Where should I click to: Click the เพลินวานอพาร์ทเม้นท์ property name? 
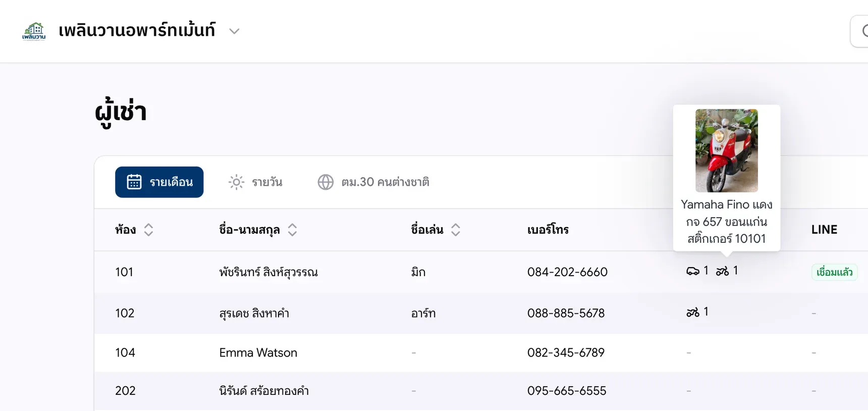click(137, 30)
